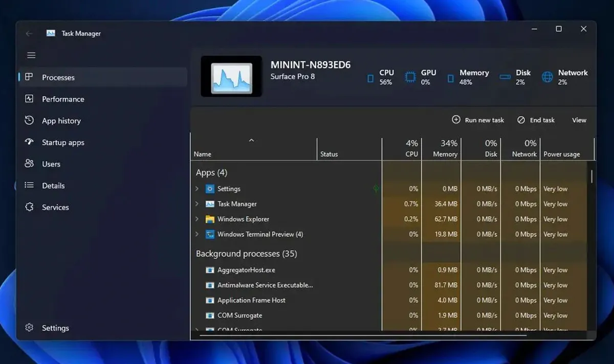Click the Settings gear icon at bottom

[29, 328]
